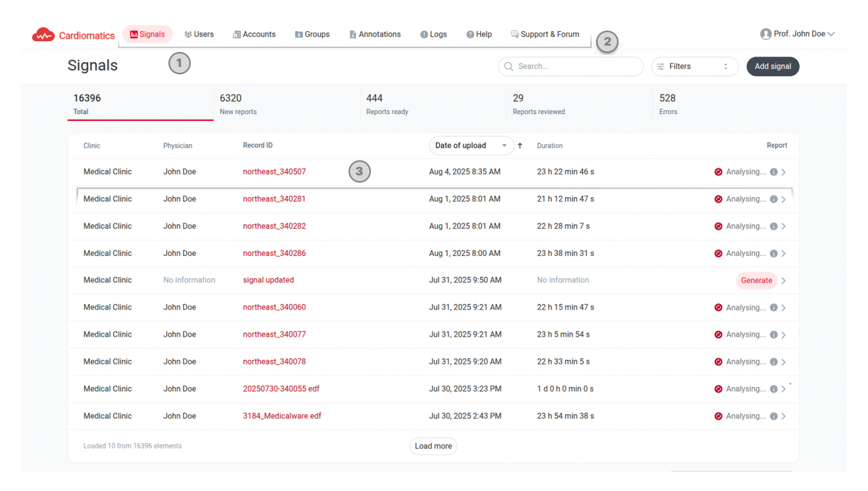
Task: Click the magnifier icon in the search box
Action: (x=509, y=67)
